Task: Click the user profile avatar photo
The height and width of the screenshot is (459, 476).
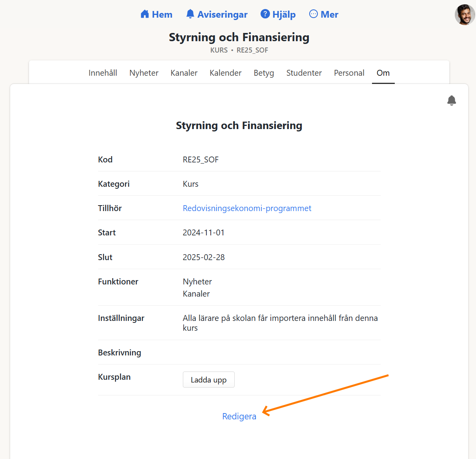Action: (x=465, y=15)
